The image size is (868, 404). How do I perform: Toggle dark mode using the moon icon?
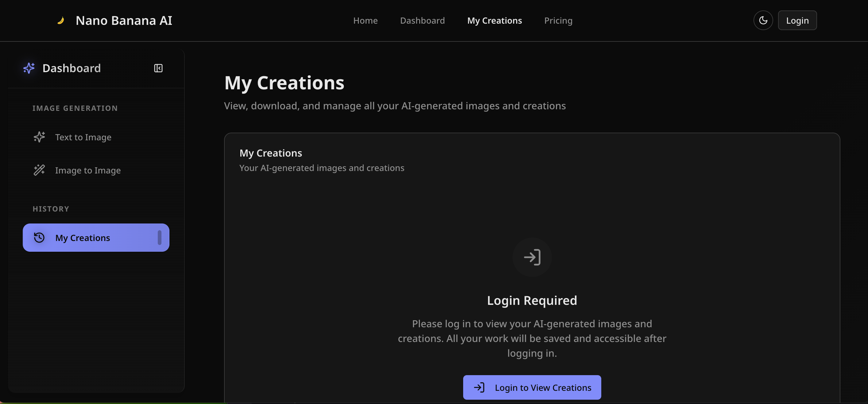[x=763, y=20]
